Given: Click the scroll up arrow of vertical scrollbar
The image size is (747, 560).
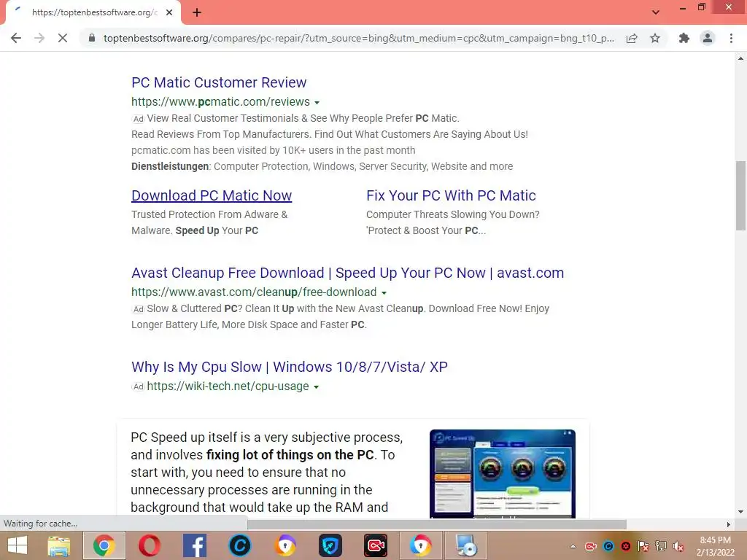Looking at the screenshot, I should (x=740, y=58).
